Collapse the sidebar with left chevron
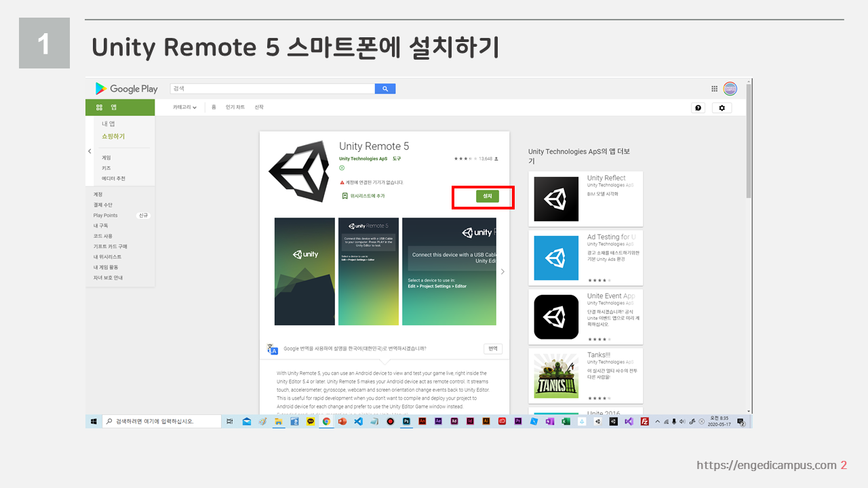 coord(90,151)
